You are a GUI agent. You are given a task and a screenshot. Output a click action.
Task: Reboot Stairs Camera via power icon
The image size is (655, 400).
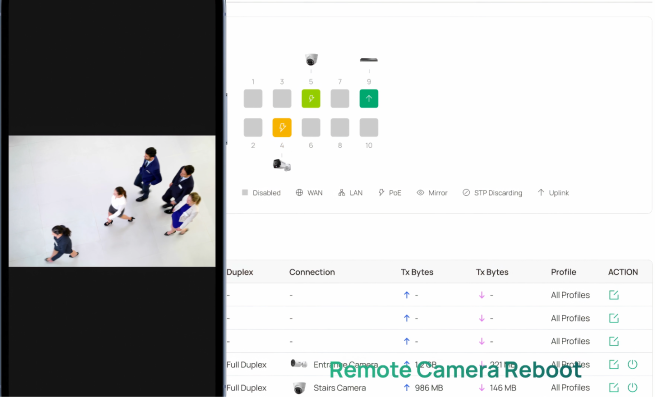click(633, 387)
